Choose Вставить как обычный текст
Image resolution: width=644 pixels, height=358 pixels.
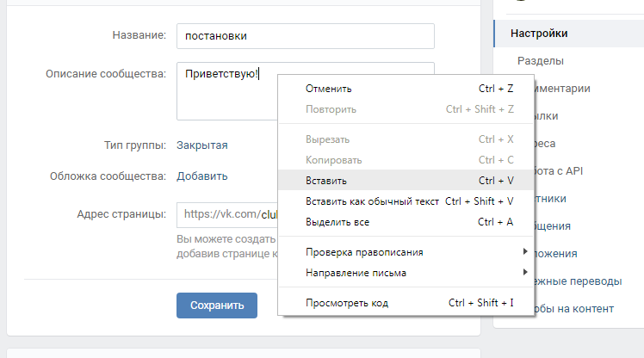(372, 201)
